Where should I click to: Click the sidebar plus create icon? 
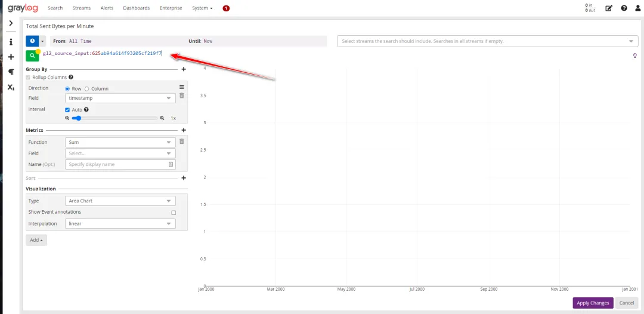coord(11,57)
